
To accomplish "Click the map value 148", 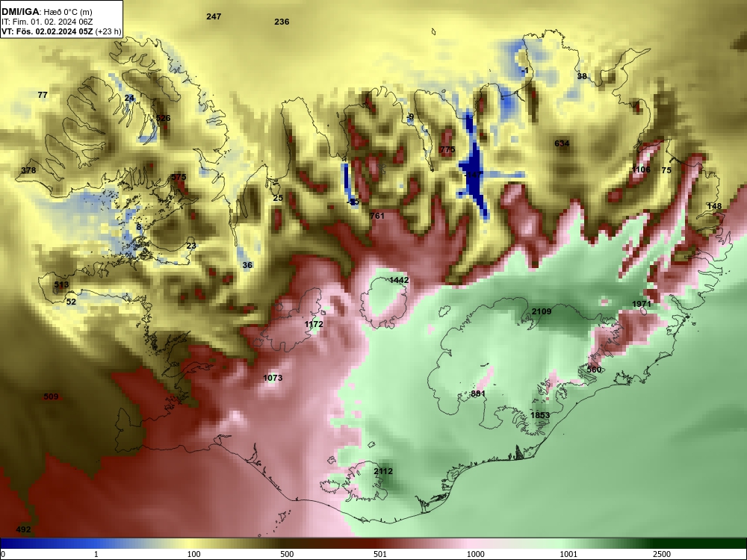I will pos(715,206).
